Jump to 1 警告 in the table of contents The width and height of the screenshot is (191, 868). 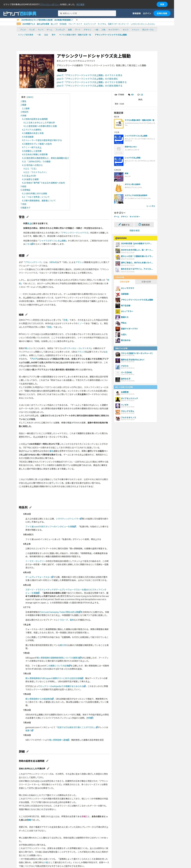click(x=23, y=101)
